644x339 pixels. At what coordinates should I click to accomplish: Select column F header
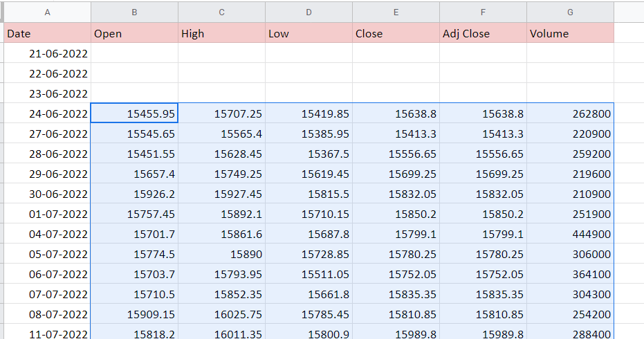pos(483,12)
